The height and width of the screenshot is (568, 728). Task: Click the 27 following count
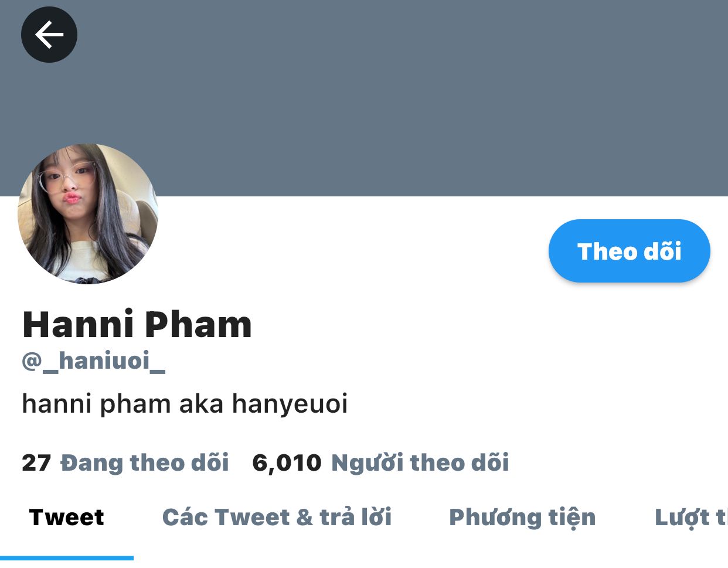[36, 462]
